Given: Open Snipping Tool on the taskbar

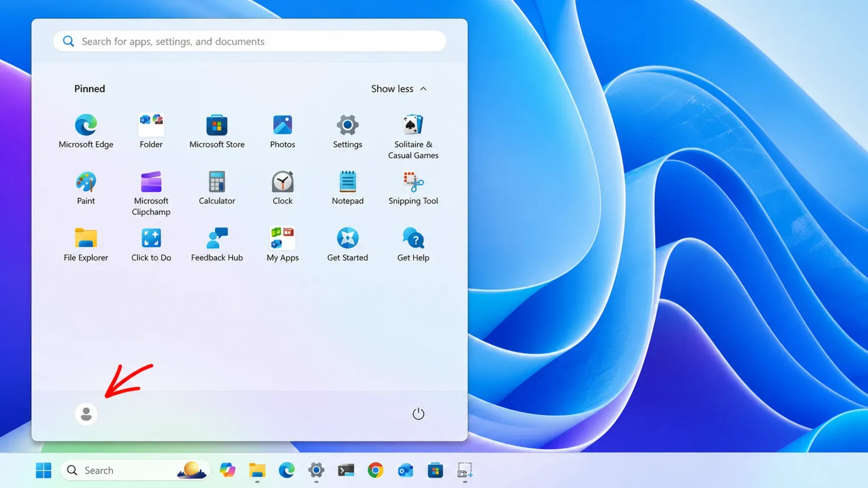Looking at the screenshot, I should 464,470.
